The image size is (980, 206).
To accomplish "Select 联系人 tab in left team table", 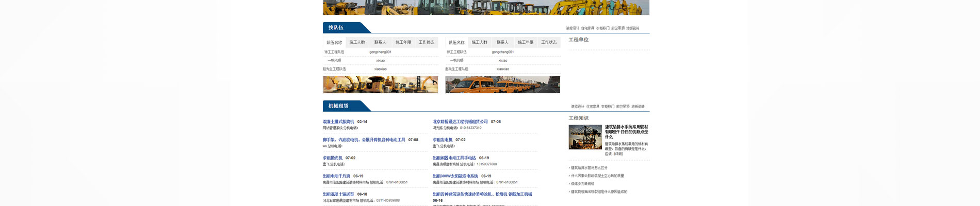I will [x=380, y=43].
